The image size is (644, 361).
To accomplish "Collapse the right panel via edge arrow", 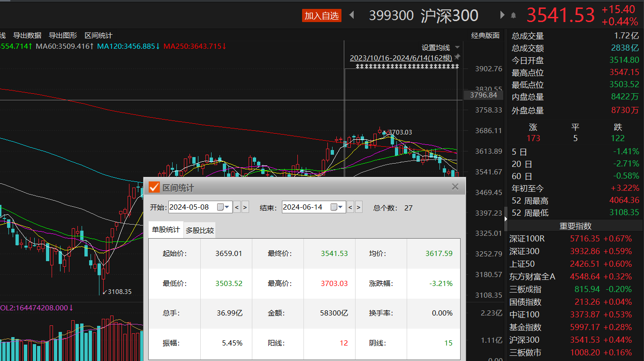I will (506, 218).
